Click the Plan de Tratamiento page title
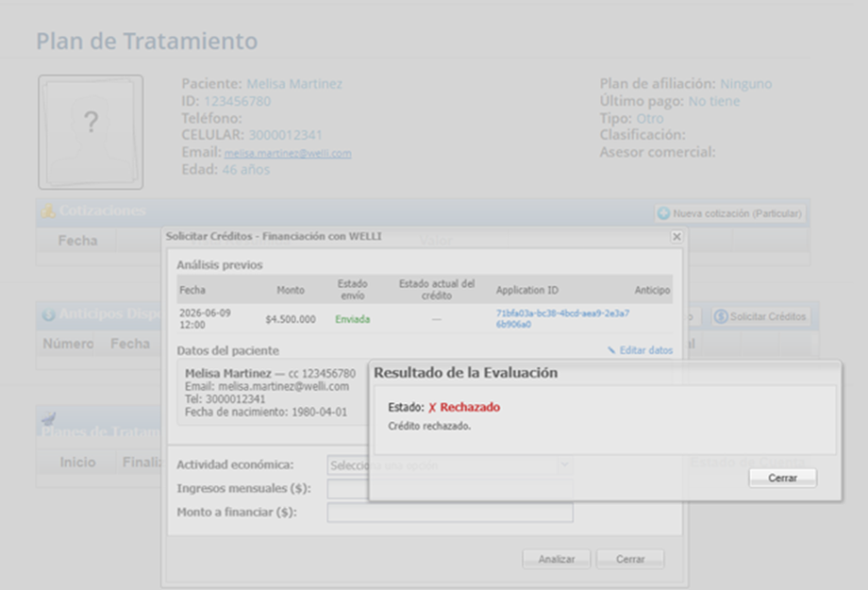The image size is (868, 590). (146, 41)
